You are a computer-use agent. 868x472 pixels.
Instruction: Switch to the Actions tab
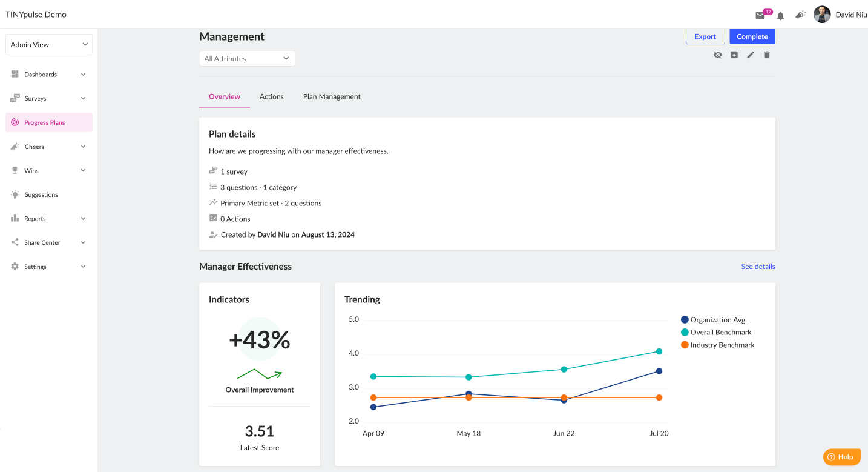point(272,97)
